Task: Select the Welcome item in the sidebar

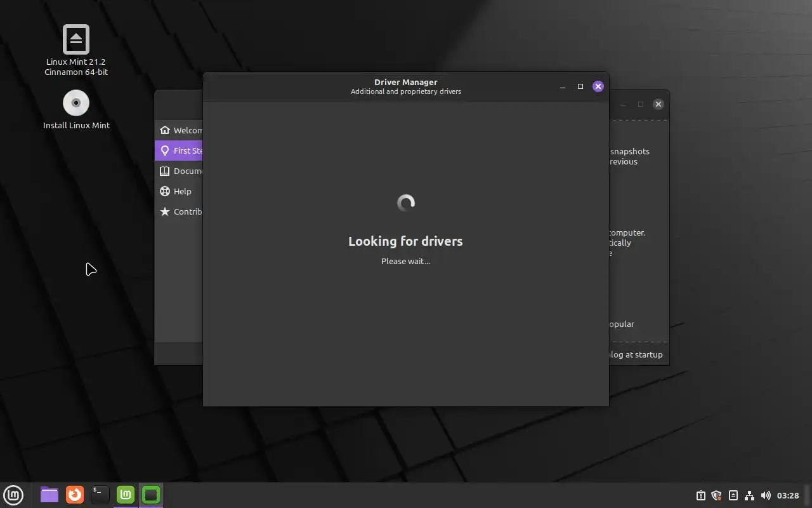Action: coord(179,130)
